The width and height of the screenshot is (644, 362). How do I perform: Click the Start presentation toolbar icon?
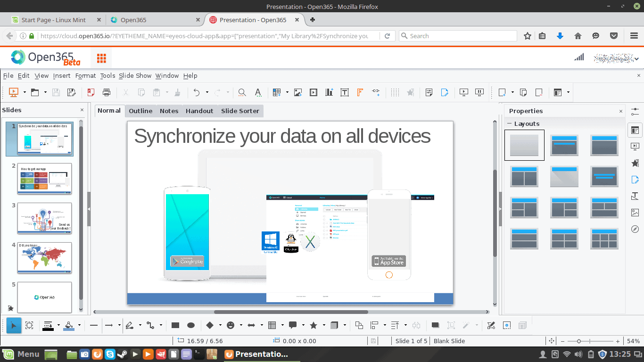(14, 92)
